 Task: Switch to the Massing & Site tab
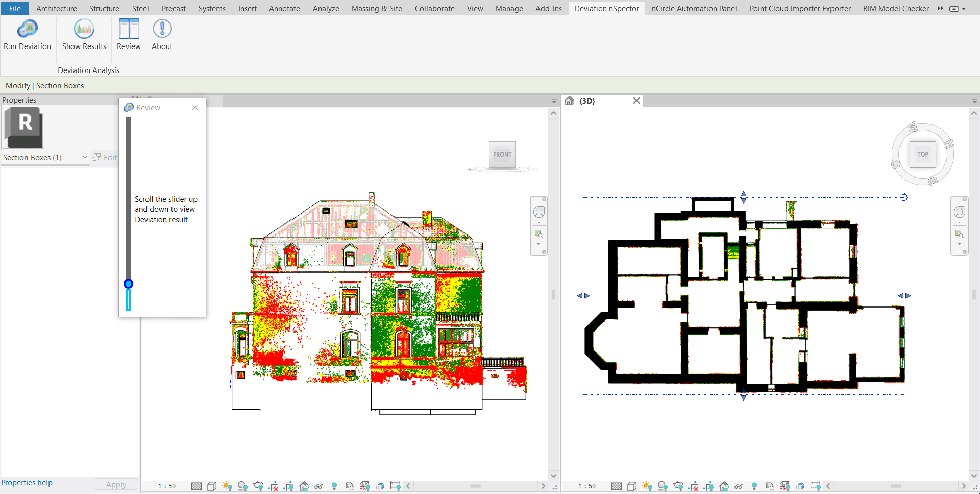[377, 8]
